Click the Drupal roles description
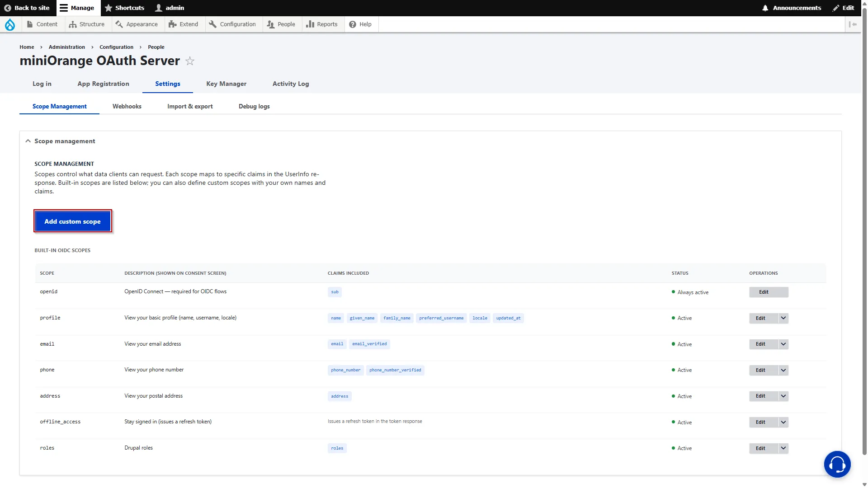 (x=138, y=448)
